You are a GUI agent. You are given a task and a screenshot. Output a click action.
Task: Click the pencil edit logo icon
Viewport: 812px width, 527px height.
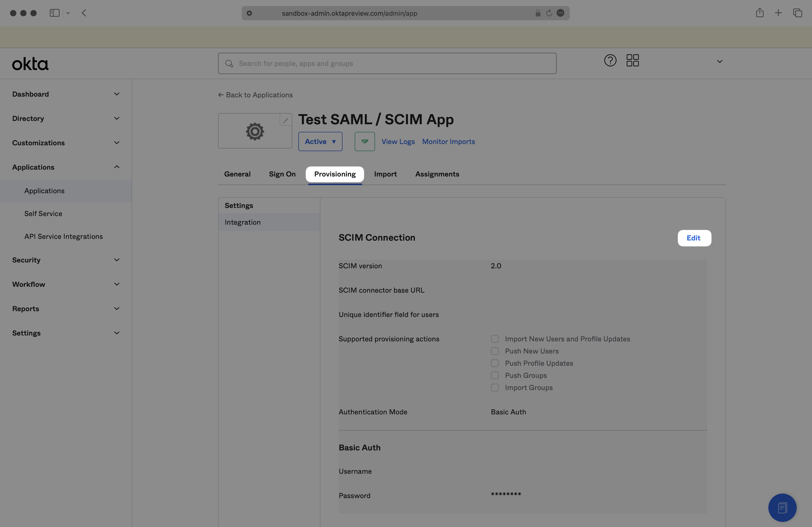tap(285, 120)
